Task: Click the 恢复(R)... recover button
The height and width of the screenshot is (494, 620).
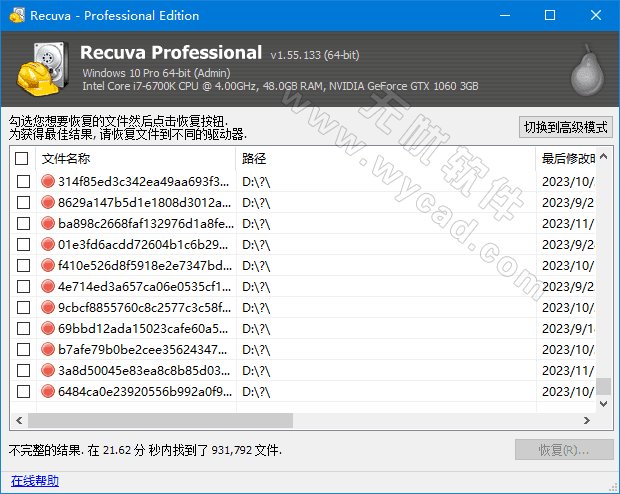Action: pos(564,450)
